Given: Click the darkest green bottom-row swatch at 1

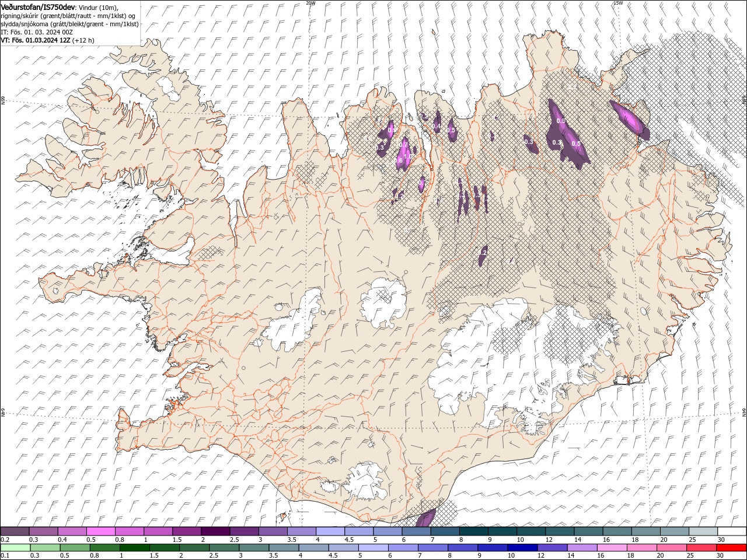Looking at the screenshot, I should pos(134,548).
